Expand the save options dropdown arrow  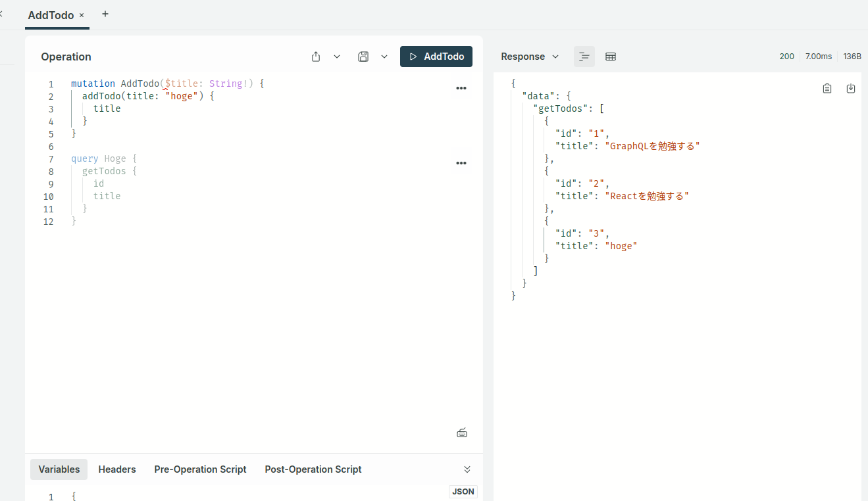click(384, 57)
